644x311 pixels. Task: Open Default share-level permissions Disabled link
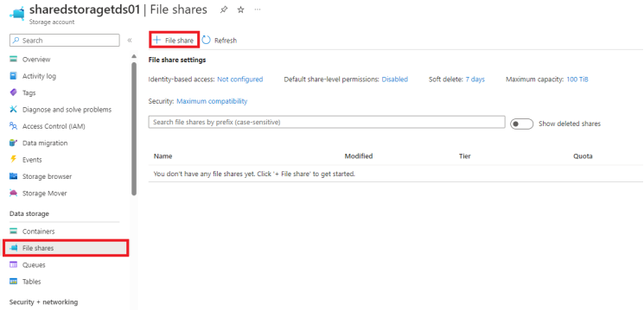[395, 79]
